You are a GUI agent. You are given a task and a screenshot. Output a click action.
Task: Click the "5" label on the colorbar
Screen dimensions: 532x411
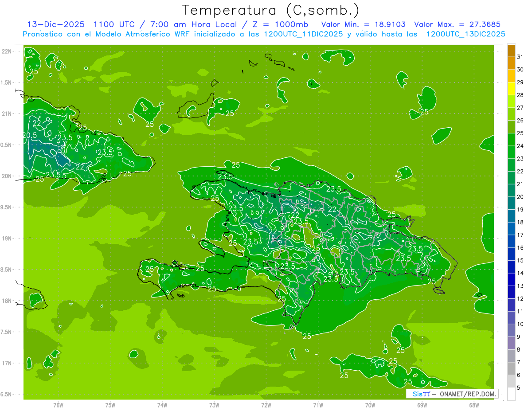point(519,388)
